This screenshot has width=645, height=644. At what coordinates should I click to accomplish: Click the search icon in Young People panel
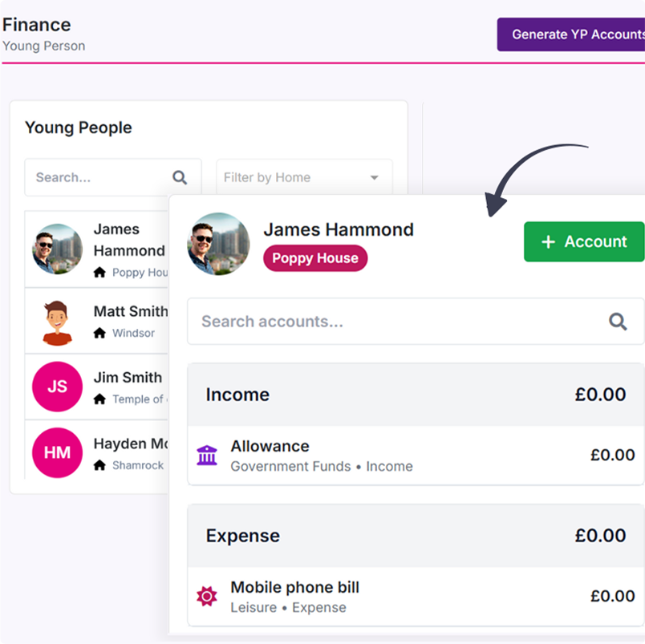pyautogui.click(x=178, y=176)
